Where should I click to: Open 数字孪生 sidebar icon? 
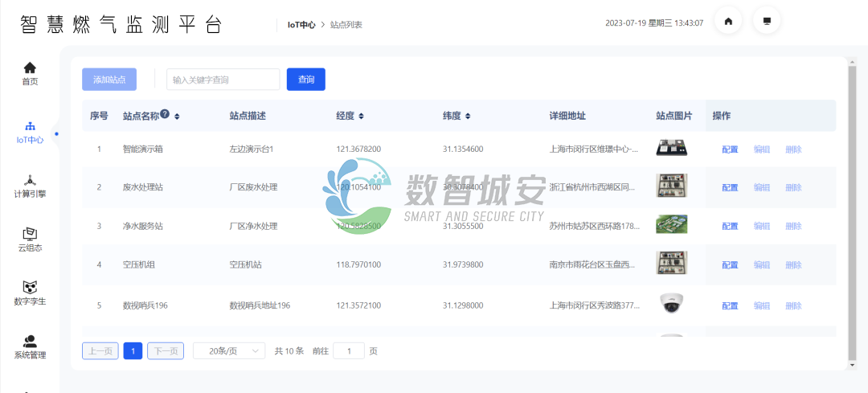(x=30, y=288)
